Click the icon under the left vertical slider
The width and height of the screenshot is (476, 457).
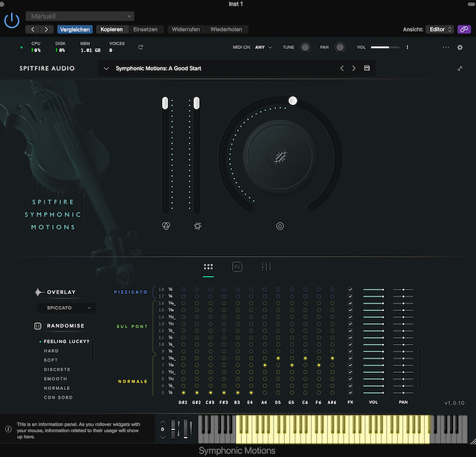(x=166, y=226)
